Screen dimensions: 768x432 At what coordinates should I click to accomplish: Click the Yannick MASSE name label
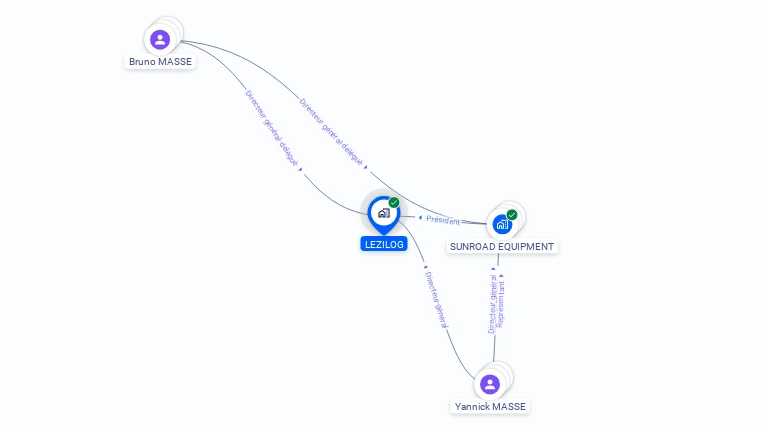coord(490,407)
